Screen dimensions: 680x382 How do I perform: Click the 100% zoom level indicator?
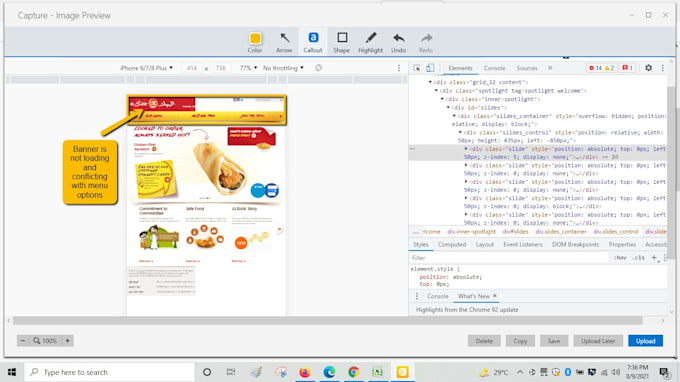(46, 341)
